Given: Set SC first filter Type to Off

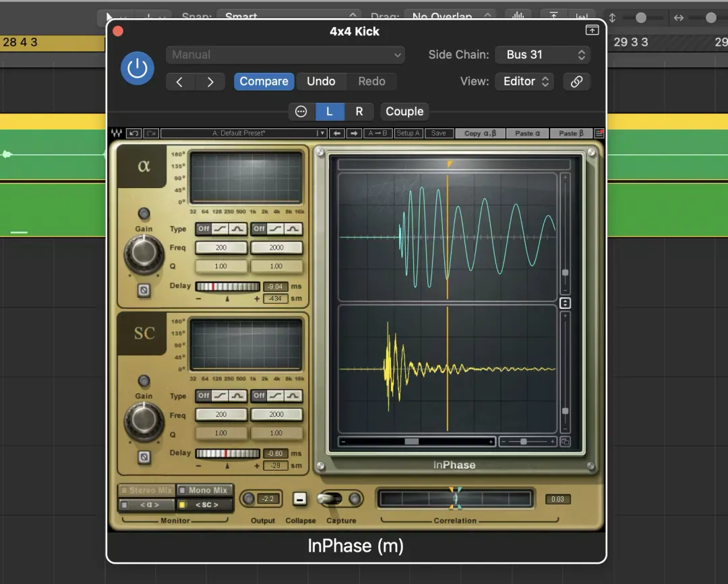Looking at the screenshot, I should coord(204,395).
